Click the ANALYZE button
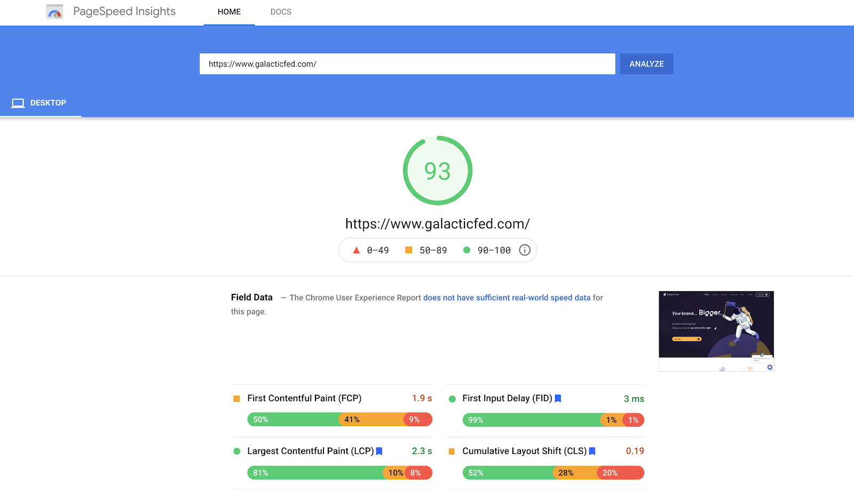 [646, 64]
